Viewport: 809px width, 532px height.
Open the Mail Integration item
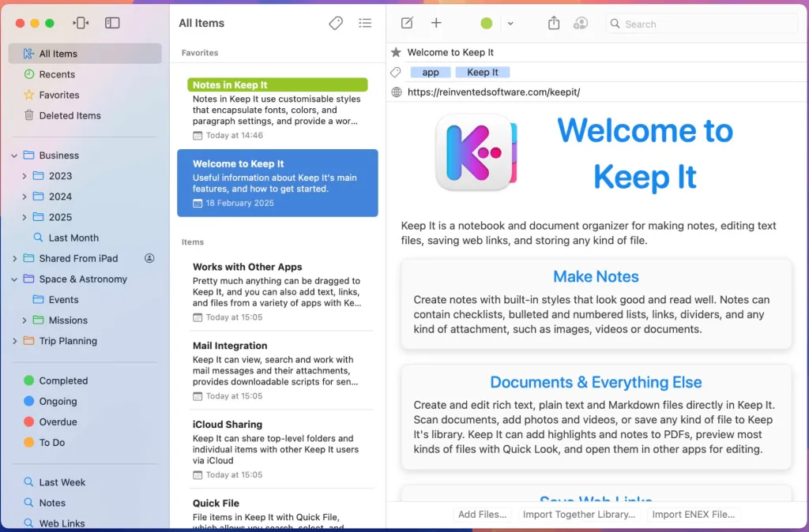[x=277, y=370]
